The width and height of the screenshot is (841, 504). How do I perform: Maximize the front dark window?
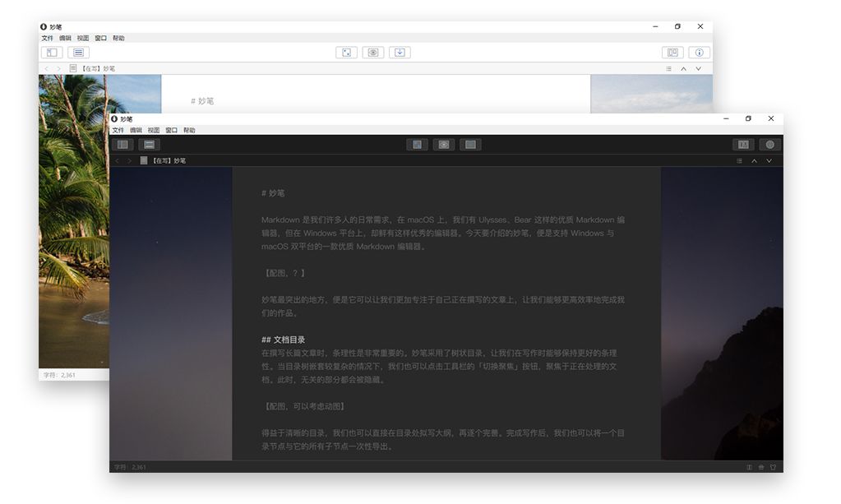[x=748, y=118]
